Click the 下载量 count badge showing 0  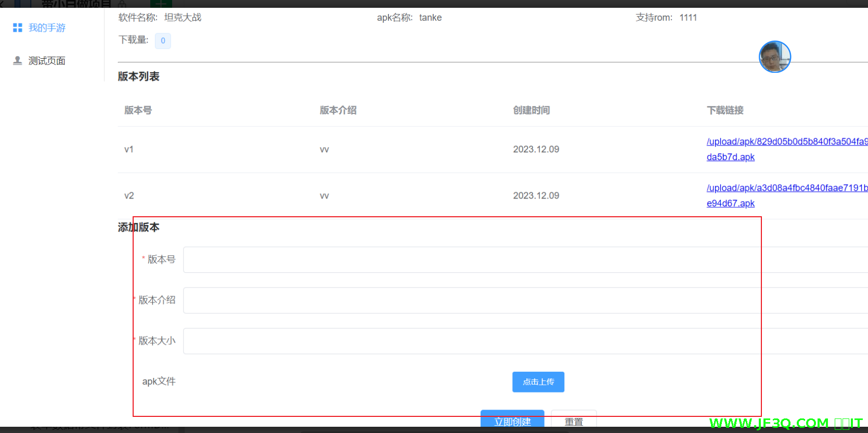tap(163, 41)
